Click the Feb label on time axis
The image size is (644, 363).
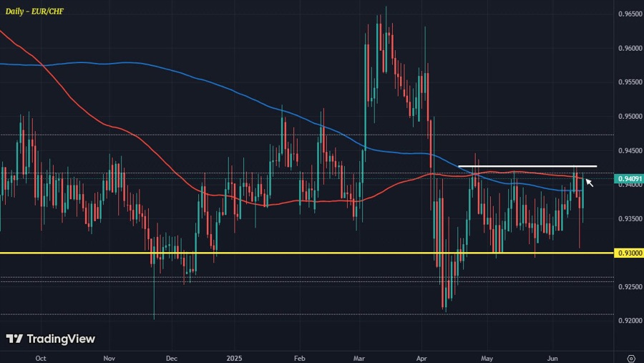300,357
